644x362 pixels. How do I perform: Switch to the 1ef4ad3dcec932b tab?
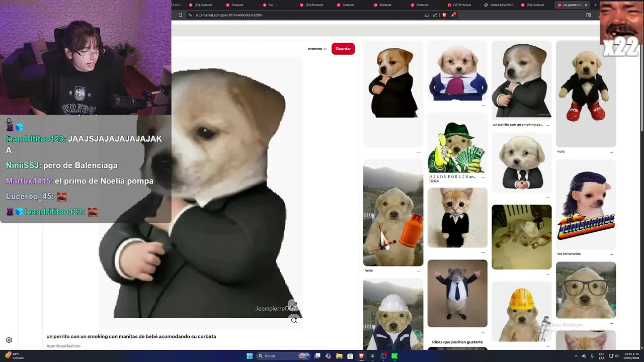[500, 5]
